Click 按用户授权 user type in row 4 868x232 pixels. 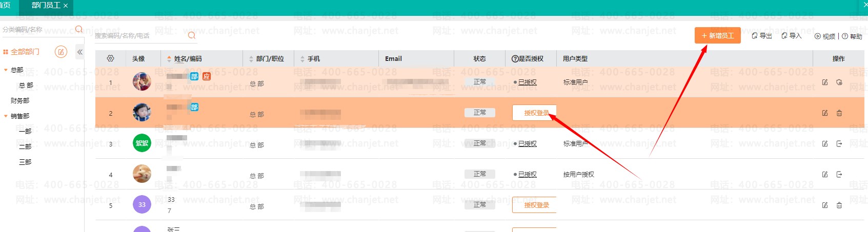pyautogui.click(x=578, y=174)
